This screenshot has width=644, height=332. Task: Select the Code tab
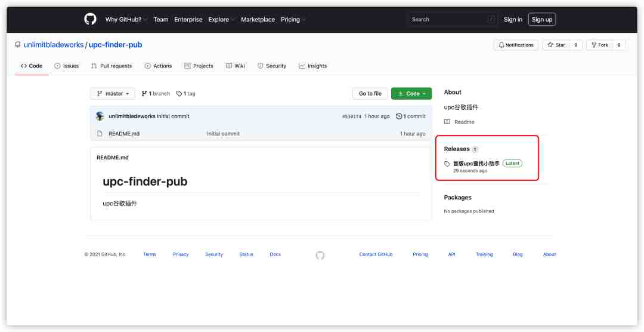(x=32, y=66)
